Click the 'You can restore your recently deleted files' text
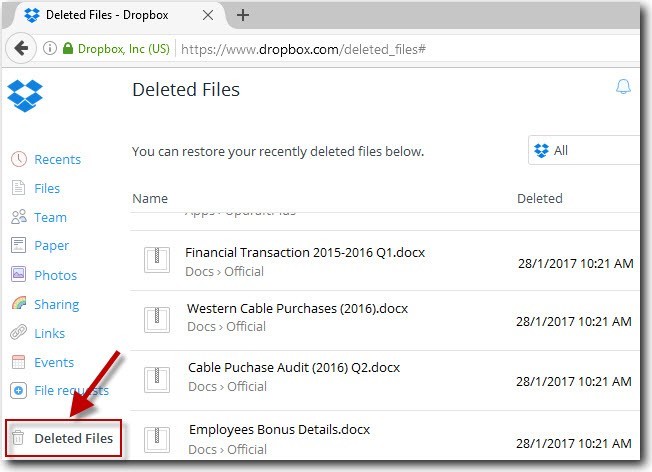The image size is (652, 472). 278,152
